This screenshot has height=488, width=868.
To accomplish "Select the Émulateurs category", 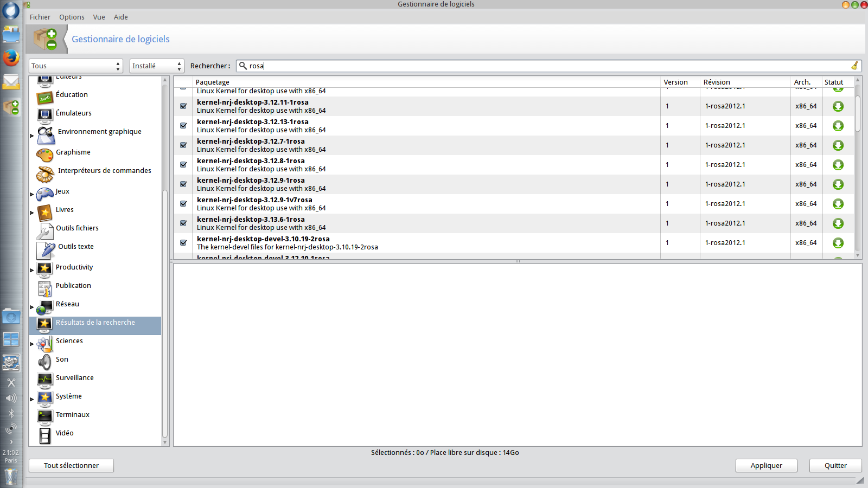I will coord(74,113).
